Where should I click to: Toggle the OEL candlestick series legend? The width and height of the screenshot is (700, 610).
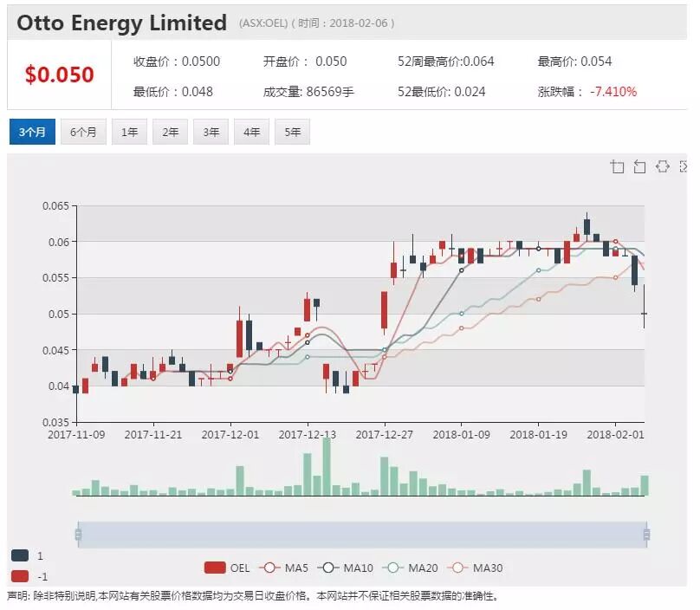tap(227, 568)
